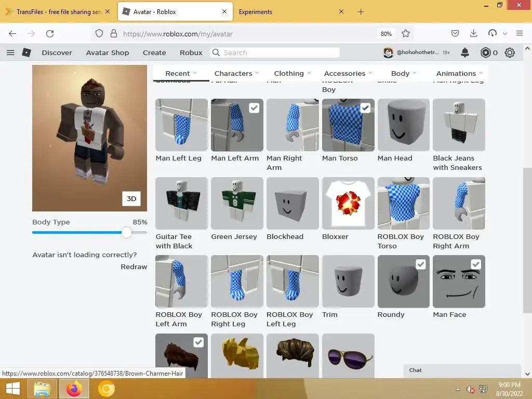Open Firefox application menu
This screenshot has width=532, height=399.
pyautogui.click(x=519, y=34)
